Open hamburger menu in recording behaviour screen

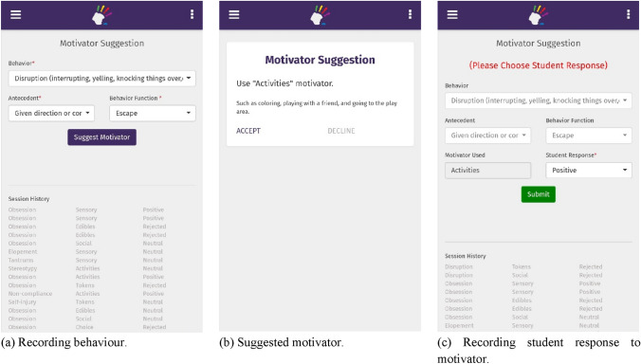pos(15,15)
